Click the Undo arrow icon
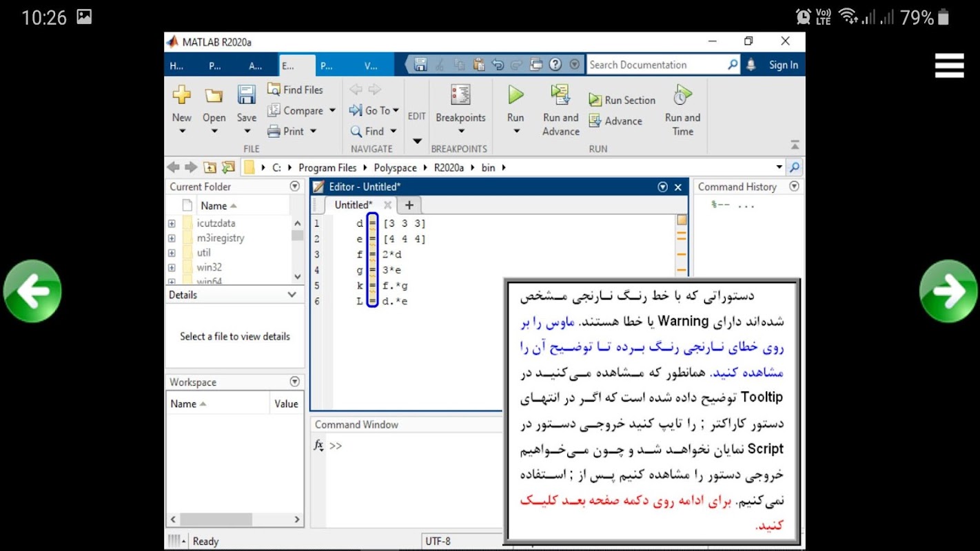This screenshot has width=980, height=551. (498, 65)
